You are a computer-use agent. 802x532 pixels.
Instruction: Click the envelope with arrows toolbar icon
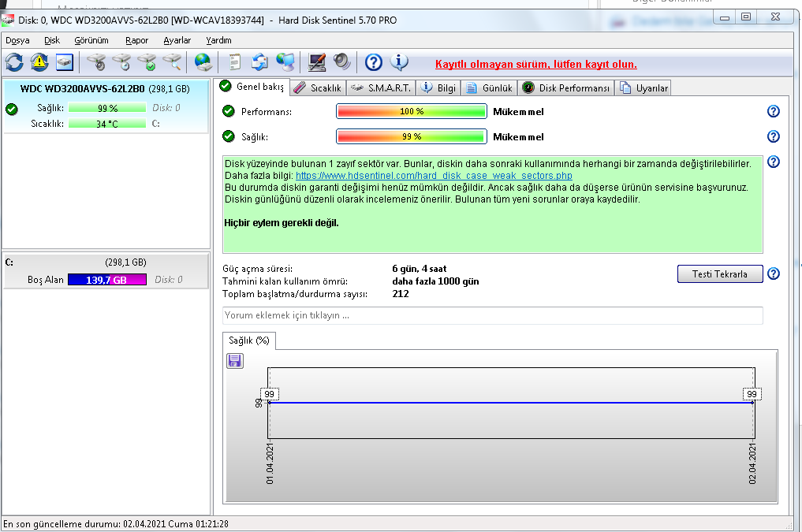(x=259, y=63)
